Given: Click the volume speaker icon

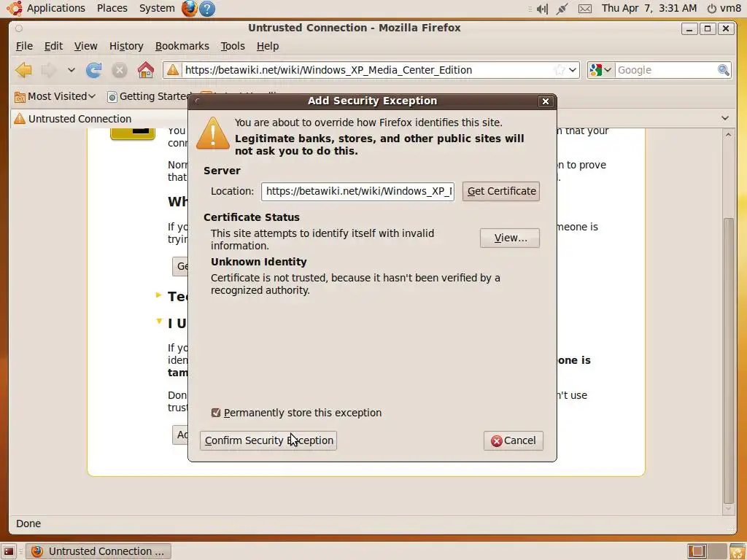Looking at the screenshot, I should 542,9.
